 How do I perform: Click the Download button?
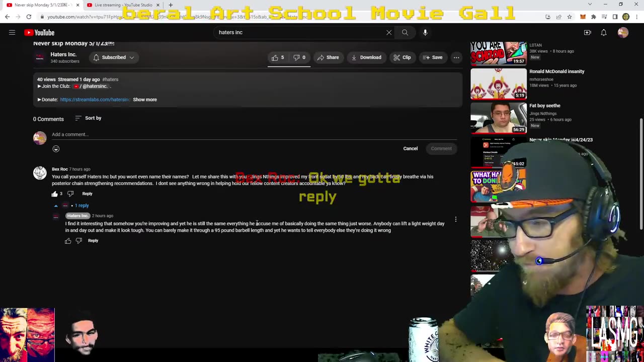[366, 57]
